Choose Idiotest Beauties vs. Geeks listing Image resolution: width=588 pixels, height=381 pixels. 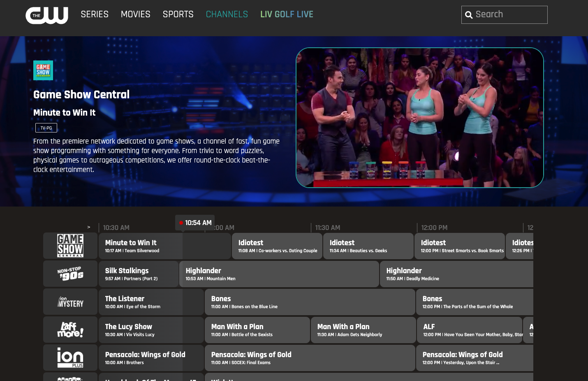point(368,246)
